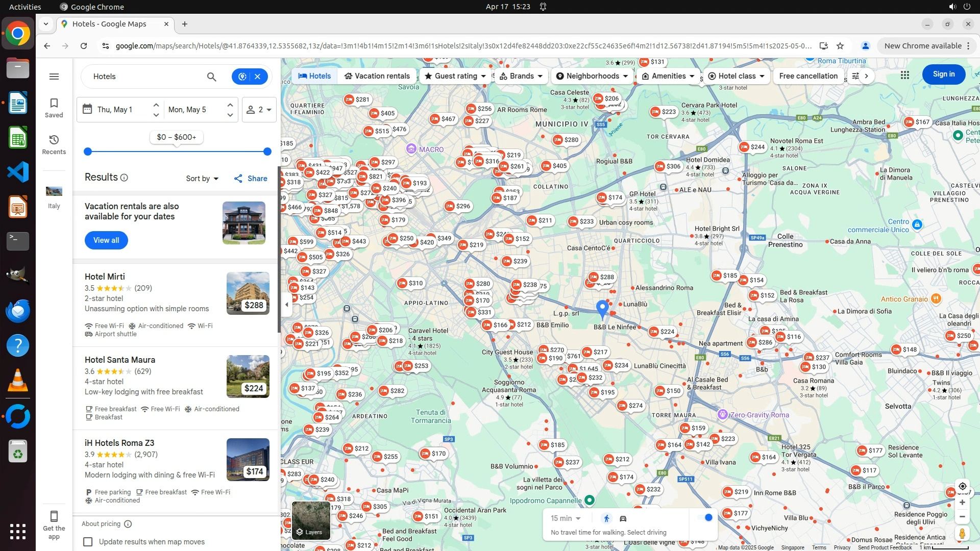Select driving travel mode
Screen dimensions: 980x551
623,518
